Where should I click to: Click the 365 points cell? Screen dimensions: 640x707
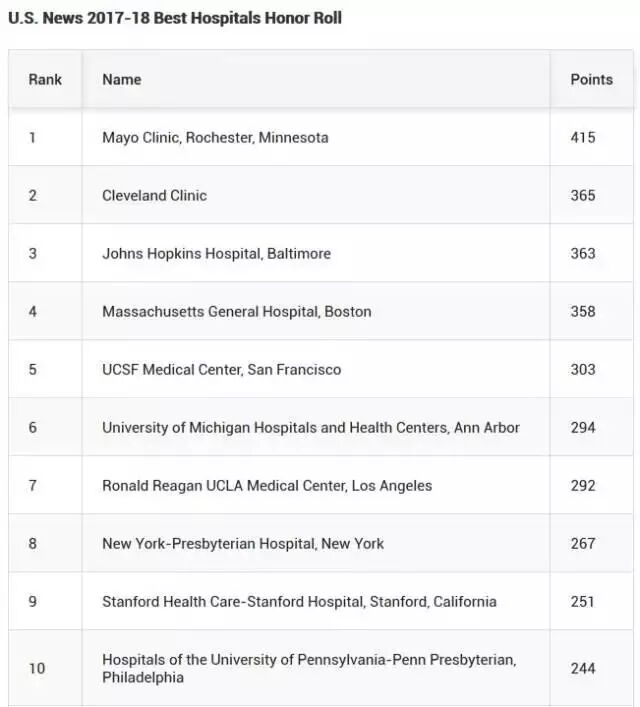(582, 195)
